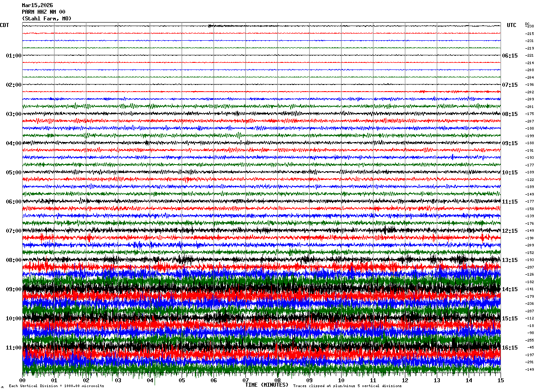Click the 13:15 UTC time label
536x392 pixels.
[x=510, y=260]
